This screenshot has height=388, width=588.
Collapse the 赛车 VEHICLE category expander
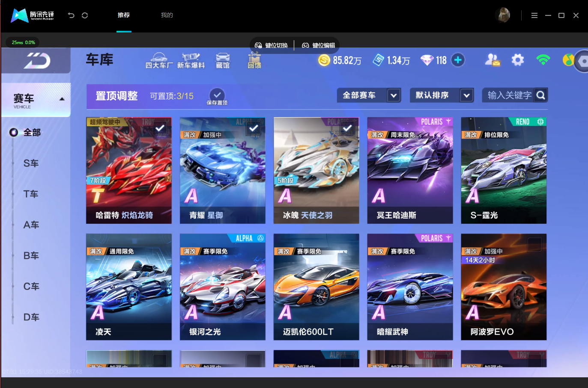pyautogui.click(x=62, y=99)
